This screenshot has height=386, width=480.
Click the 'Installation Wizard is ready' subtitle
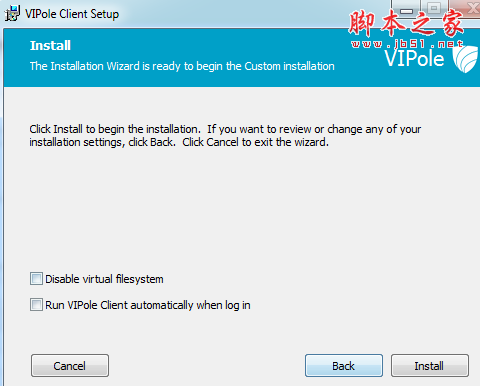tap(182, 66)
